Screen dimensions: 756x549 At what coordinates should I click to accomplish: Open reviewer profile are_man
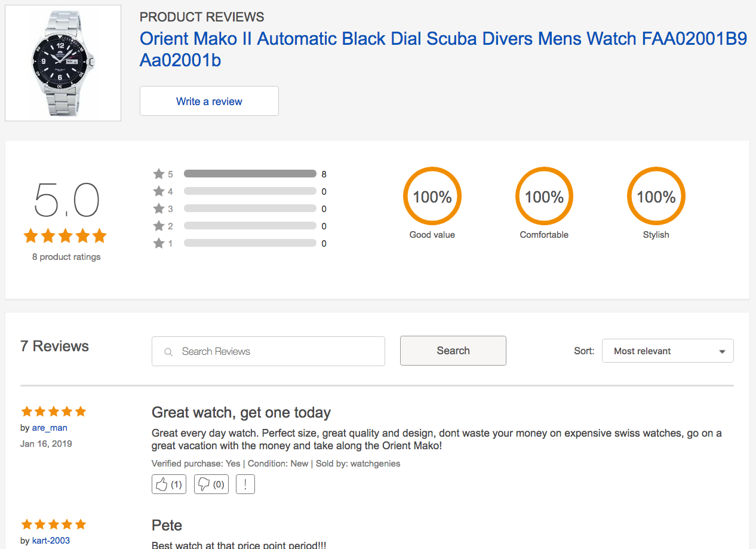[x=50, y=428]
